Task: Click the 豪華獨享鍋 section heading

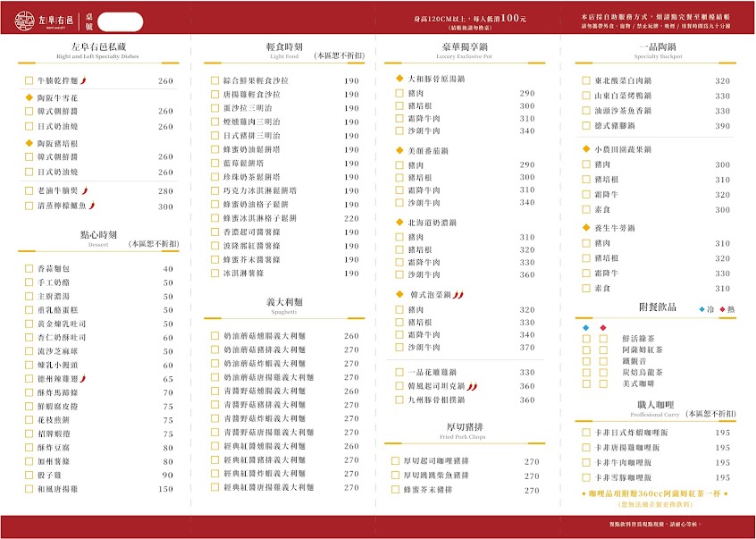Action: [x=465, y=46]
